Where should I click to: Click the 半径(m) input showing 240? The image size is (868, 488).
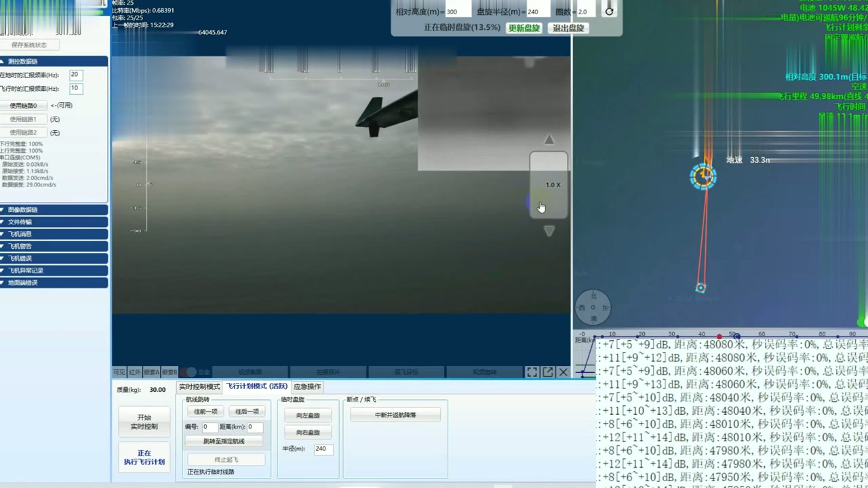coord(323,449)
